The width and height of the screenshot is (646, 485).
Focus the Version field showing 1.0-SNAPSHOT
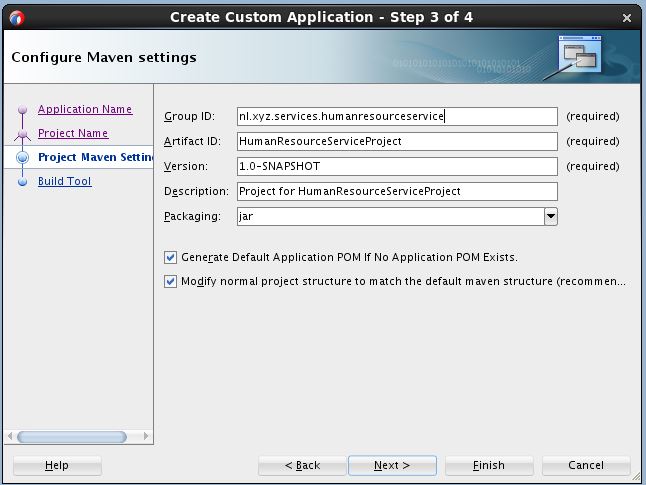(x=396, y=166)
